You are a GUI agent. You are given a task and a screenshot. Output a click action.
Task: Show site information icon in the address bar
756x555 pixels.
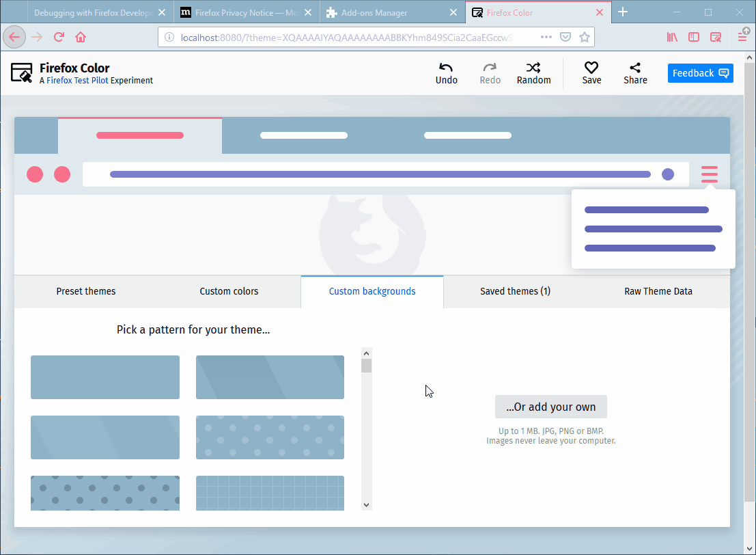pos(169,37)
